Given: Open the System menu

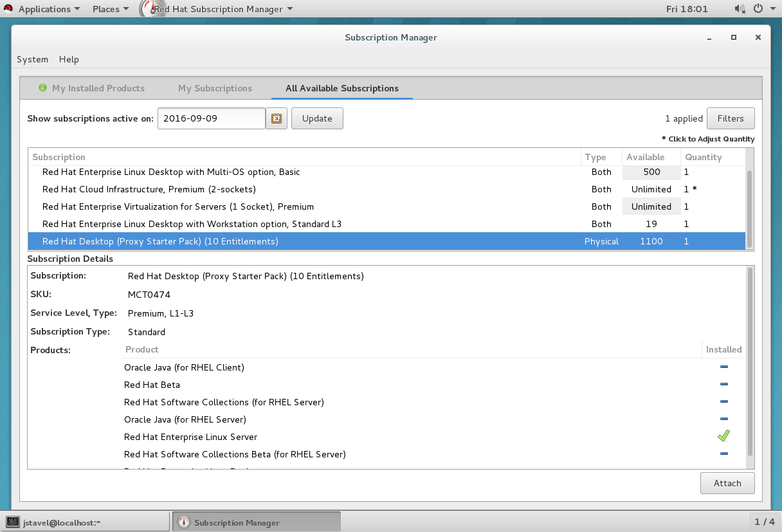Looking at the screenshot, I should click(33, 59).
